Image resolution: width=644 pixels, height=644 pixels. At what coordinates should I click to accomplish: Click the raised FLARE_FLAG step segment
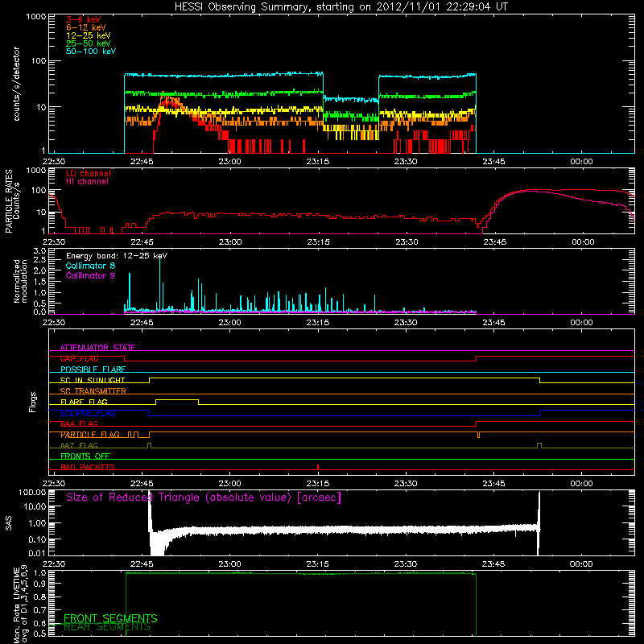[177, 399]
